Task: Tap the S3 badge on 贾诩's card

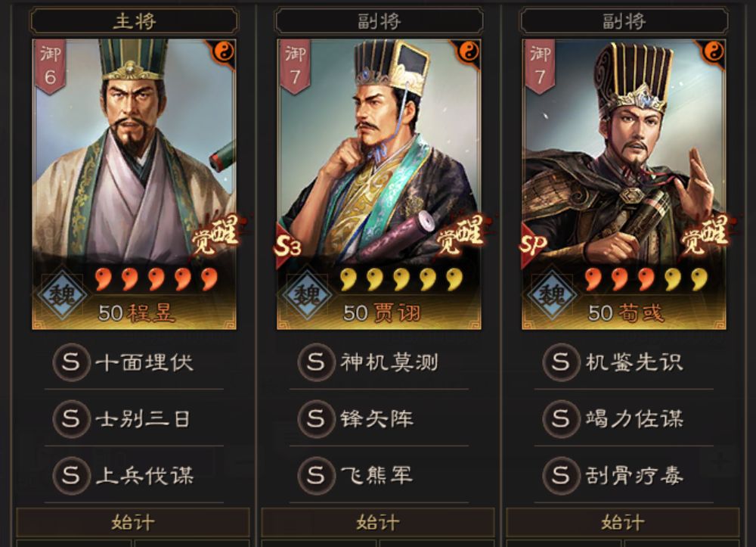Action: pos(288,246)
